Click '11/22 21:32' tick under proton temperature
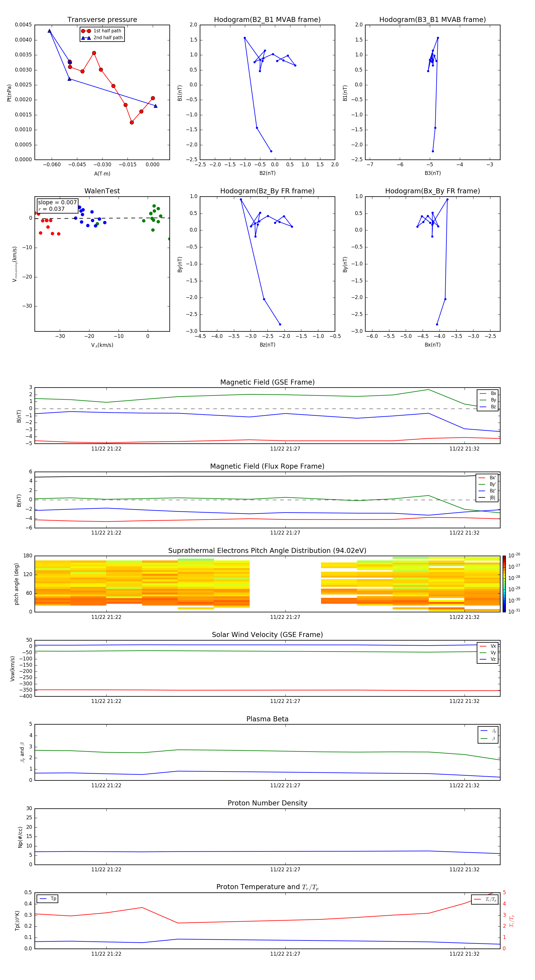535x980 pixels. pyautogui.click(x=464, y=954)
